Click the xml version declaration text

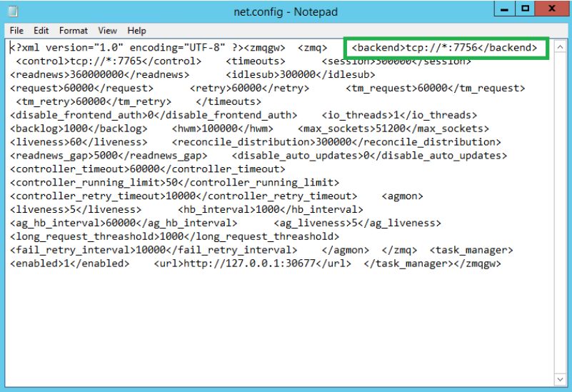[x=126, y=48]
